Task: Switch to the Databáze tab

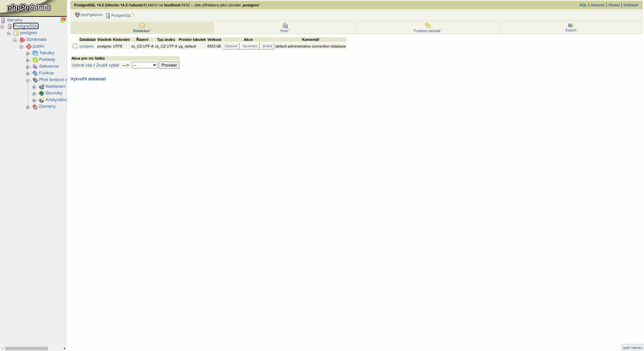Action: [x=142, y=28]
